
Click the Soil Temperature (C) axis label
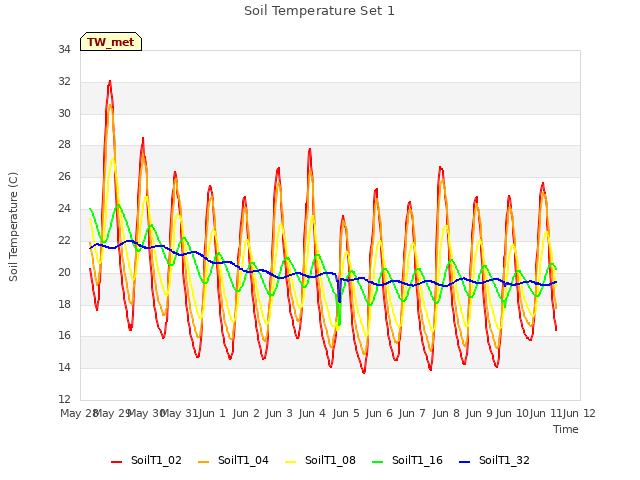[x=13, y=227]
